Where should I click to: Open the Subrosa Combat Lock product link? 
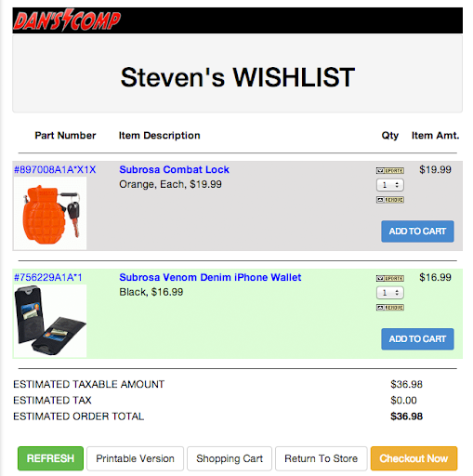coord(174,169)
